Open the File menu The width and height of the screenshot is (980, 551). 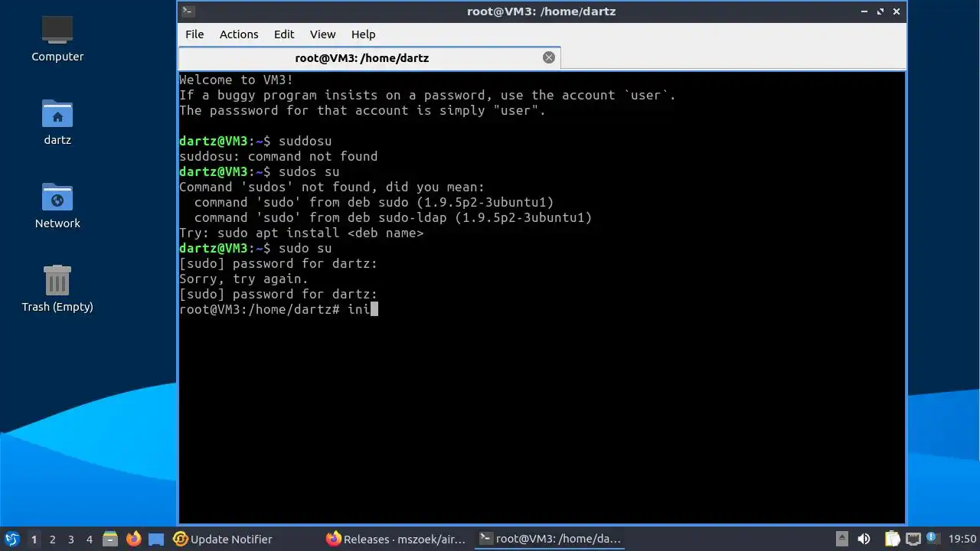click(194, 34)
